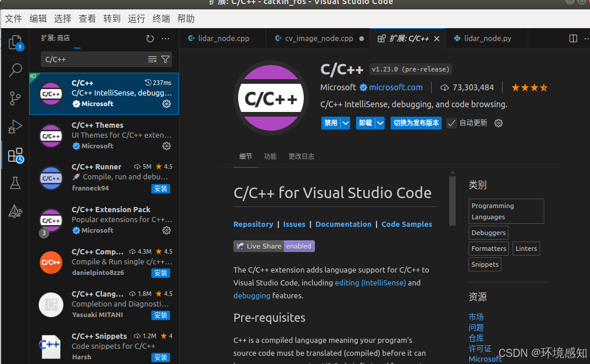Open the Explorer view in activity bar

coord(15,42)
